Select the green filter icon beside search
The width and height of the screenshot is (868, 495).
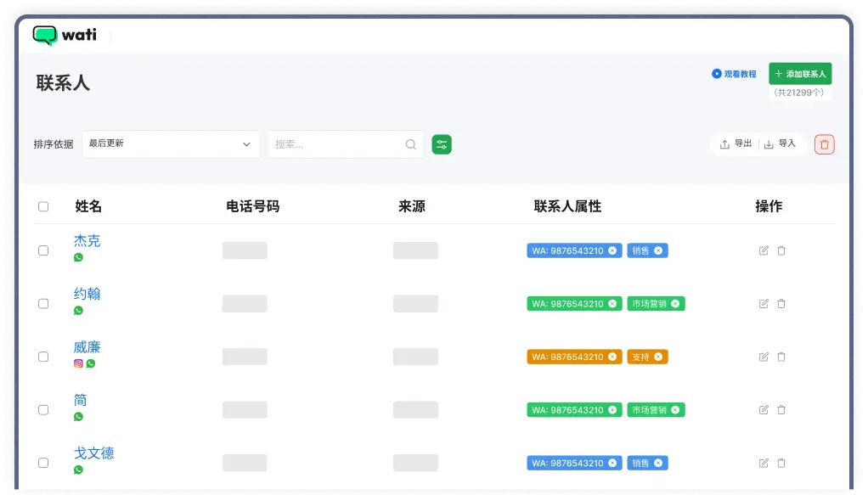[x=441, y=143]
